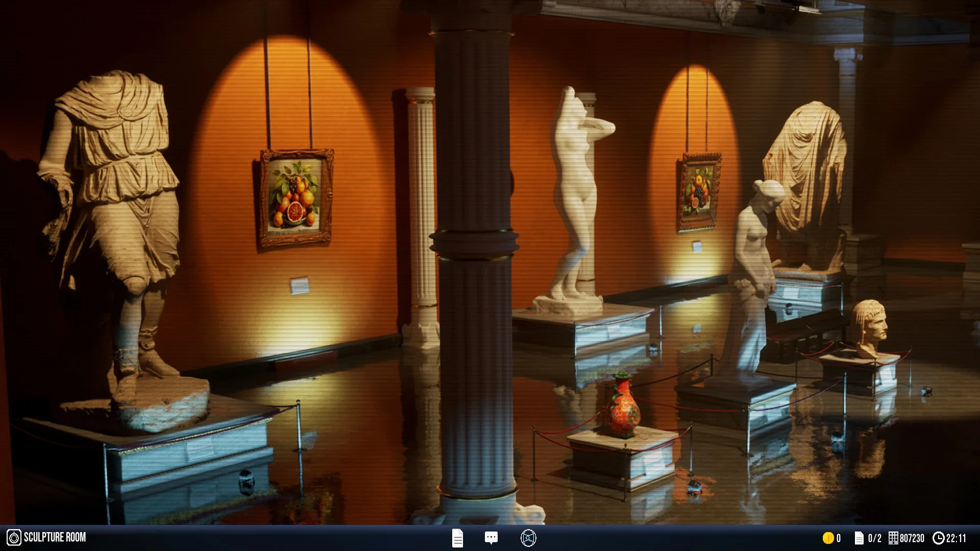Image resolution: width=980 pixels, height=551 pixels.
Task: Click the 807230 score number
Action: pyautogui.click(x=912, y=538)
